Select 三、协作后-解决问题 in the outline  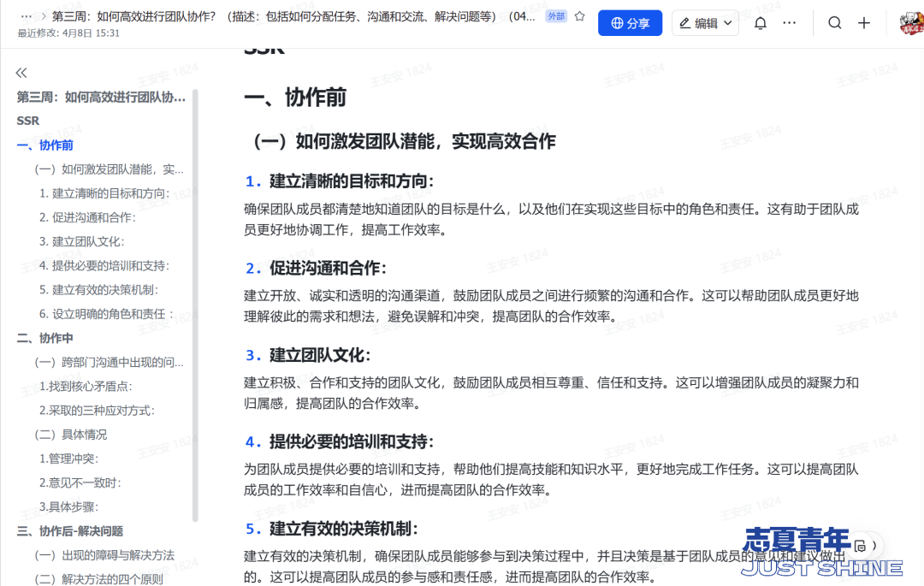point(70,531)
